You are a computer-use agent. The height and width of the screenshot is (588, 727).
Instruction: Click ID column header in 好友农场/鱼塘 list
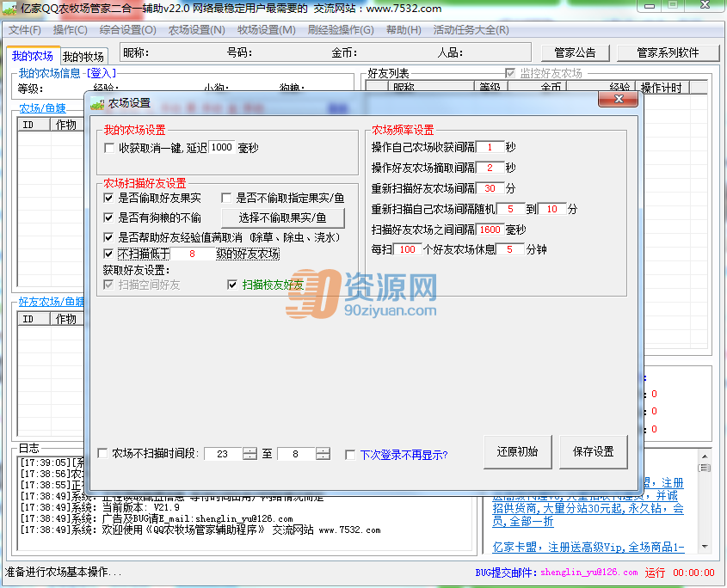click(34, 319)
